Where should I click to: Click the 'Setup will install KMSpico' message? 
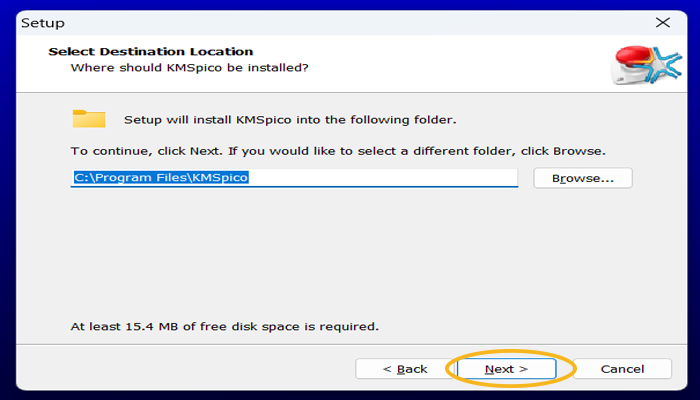coord(290,120)
